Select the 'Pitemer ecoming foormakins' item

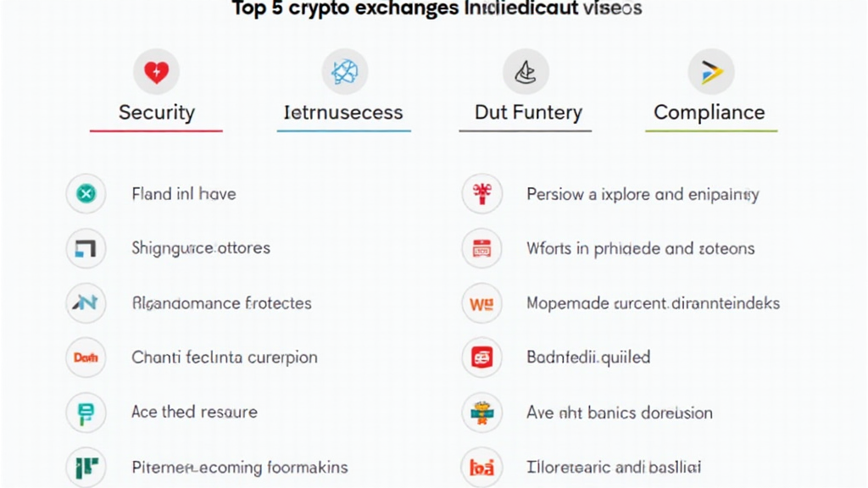(239, 467)
